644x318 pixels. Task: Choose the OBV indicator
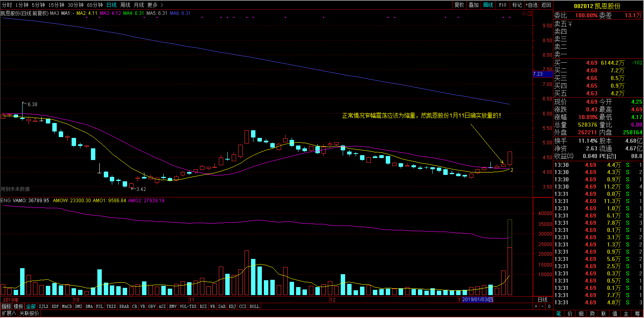coord(152,306)
